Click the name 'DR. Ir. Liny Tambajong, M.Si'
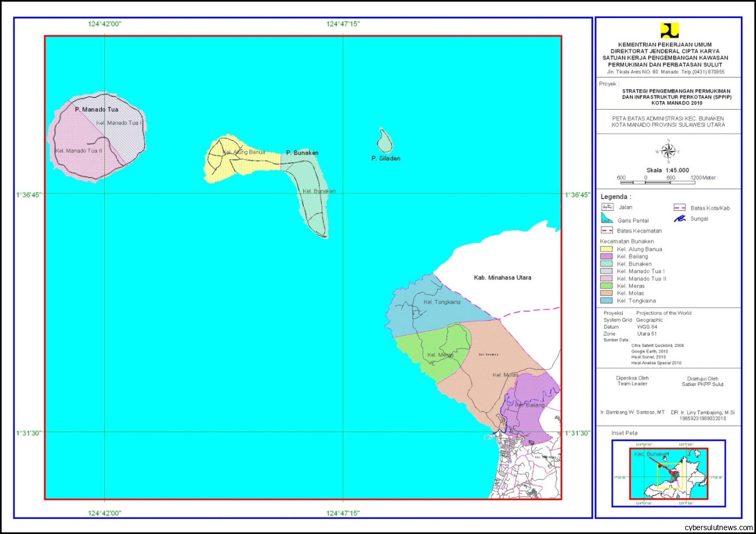756x534 pixels. (703, 412)
